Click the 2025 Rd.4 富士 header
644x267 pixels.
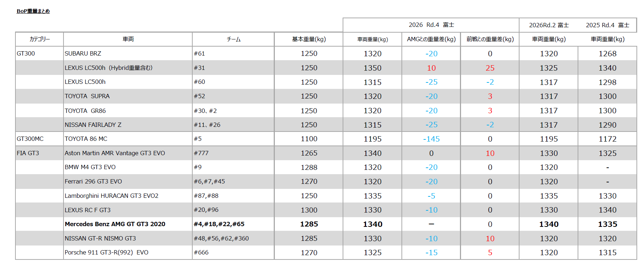coord(607,25)
